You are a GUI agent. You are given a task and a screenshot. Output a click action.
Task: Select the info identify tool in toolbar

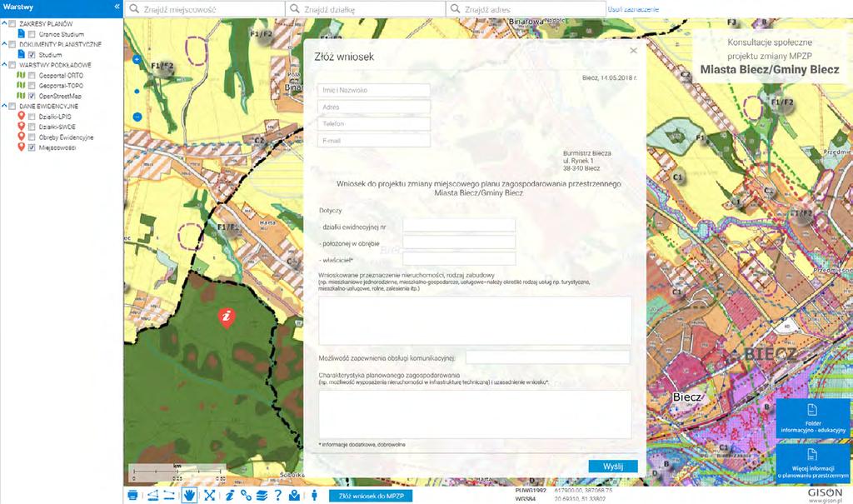pyautogui.click(x=230, y=495)
